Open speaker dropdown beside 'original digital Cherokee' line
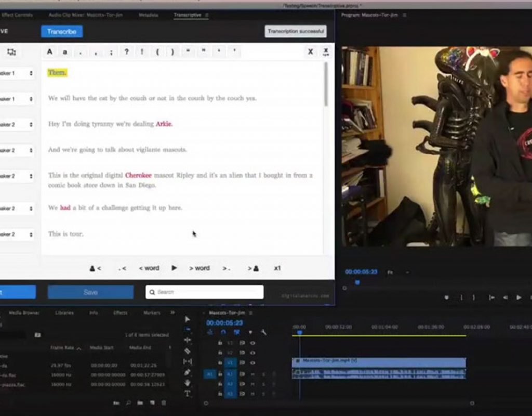Viewport: 532px width, 416px height. [16, 176]
